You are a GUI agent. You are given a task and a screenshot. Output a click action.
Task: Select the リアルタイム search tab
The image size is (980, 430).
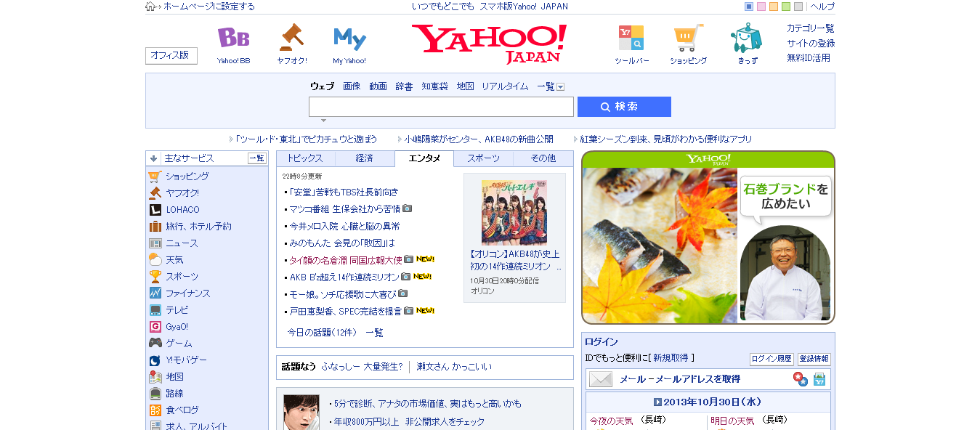click(505, 86)
